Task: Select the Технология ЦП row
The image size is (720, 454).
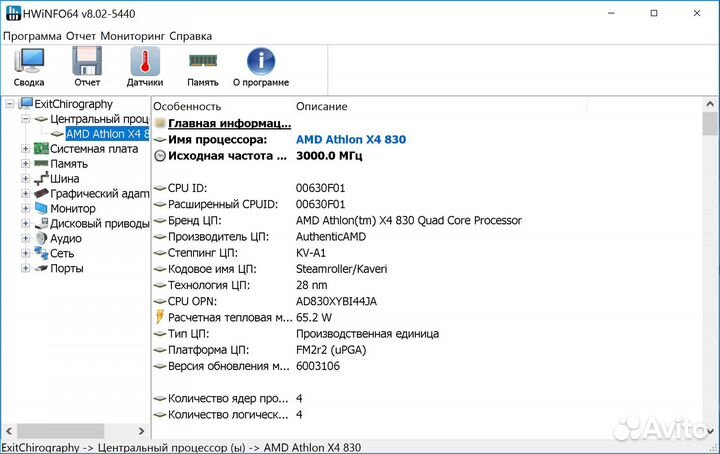Action: [x=427, y=285]
